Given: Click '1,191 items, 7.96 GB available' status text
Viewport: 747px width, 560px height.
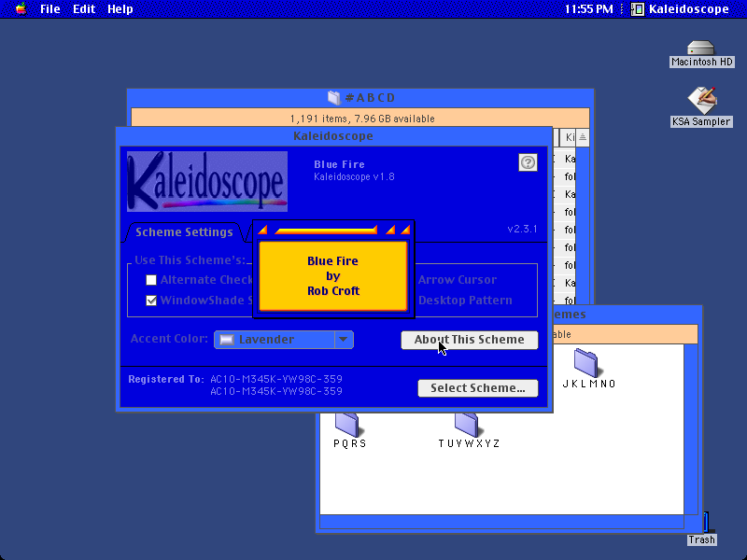Looking at the screenshot, I should click(362, 119).
